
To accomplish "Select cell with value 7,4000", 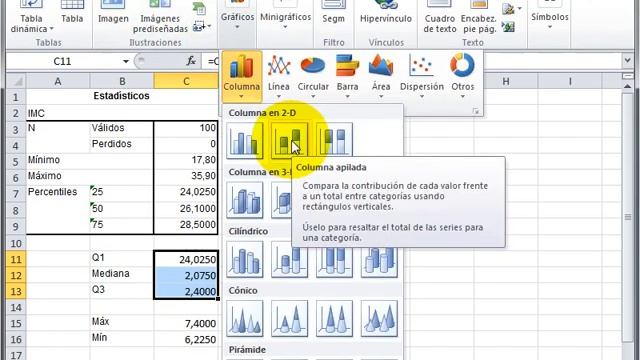I will click(186, 323).
